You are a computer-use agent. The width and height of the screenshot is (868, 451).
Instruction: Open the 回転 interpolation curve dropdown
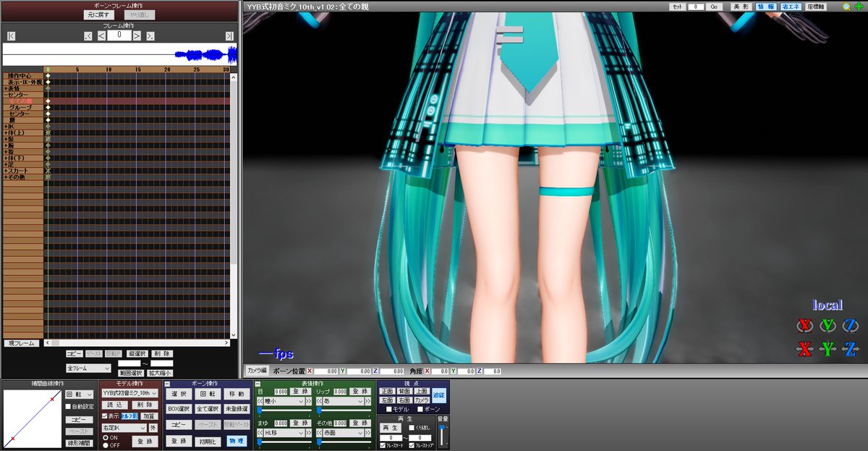pos(79,394)
